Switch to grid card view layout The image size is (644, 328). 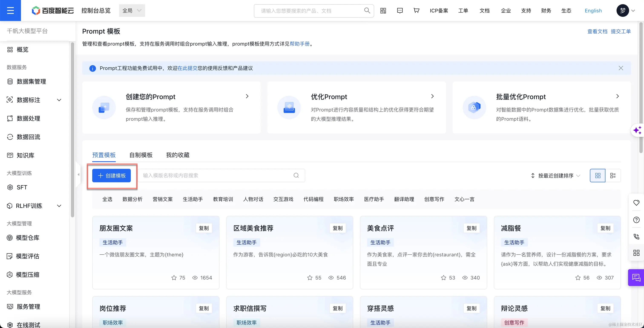point(598,176)
